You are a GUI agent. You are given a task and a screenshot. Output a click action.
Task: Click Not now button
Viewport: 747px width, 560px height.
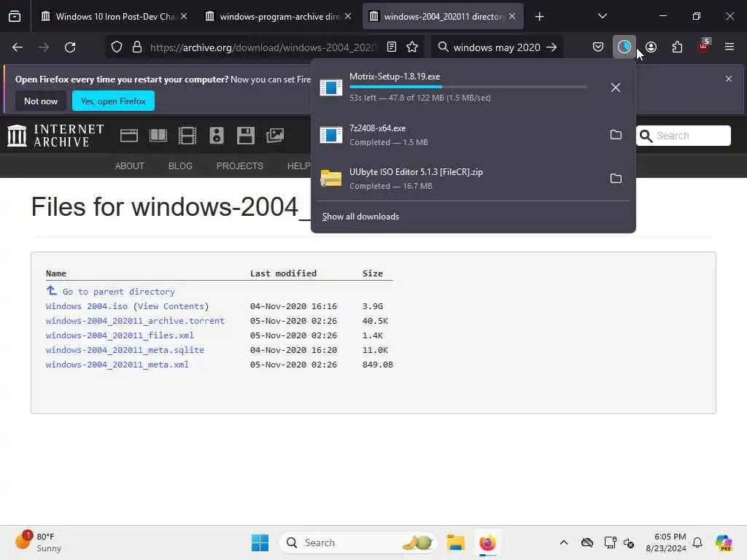click(41, 101)
